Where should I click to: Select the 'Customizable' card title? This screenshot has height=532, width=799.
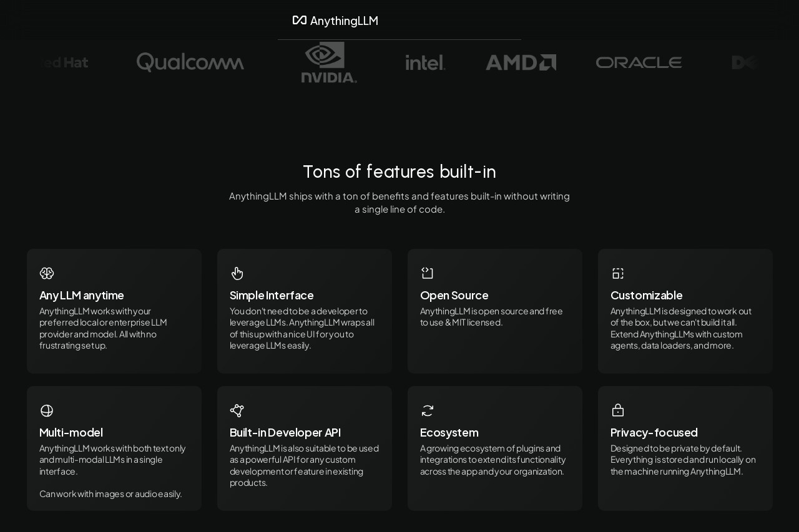[647, 295]
